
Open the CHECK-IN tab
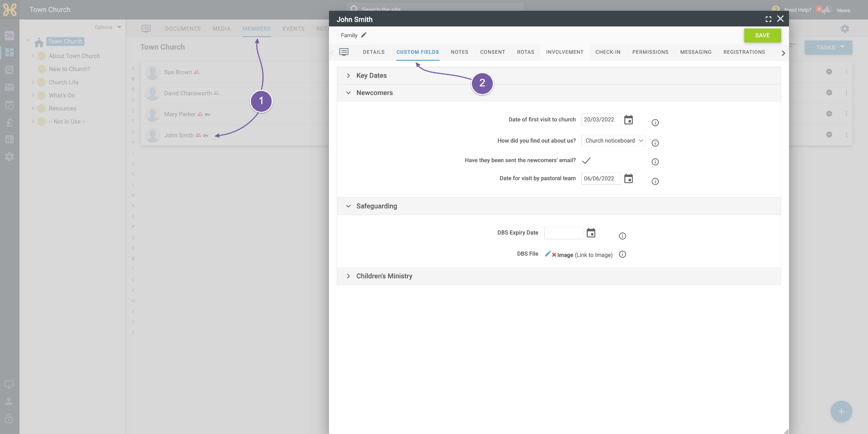pos(608,52)
